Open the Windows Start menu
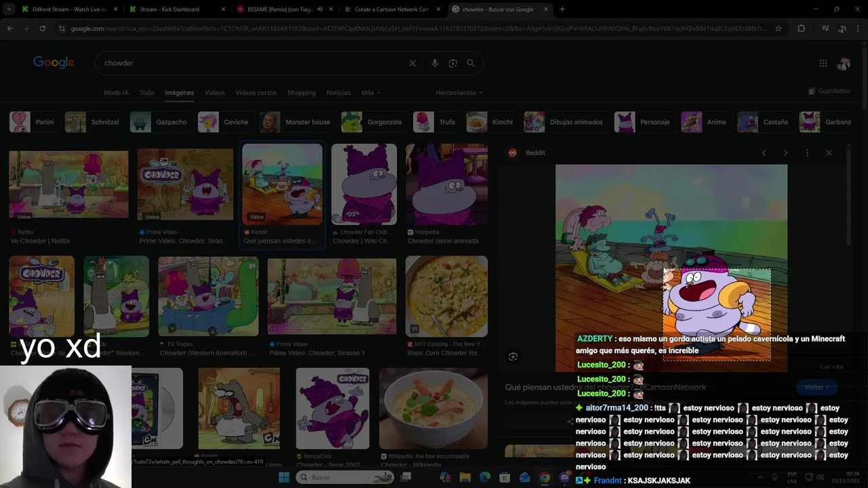This screenshot has width=868, height=488. coord(284,477)
